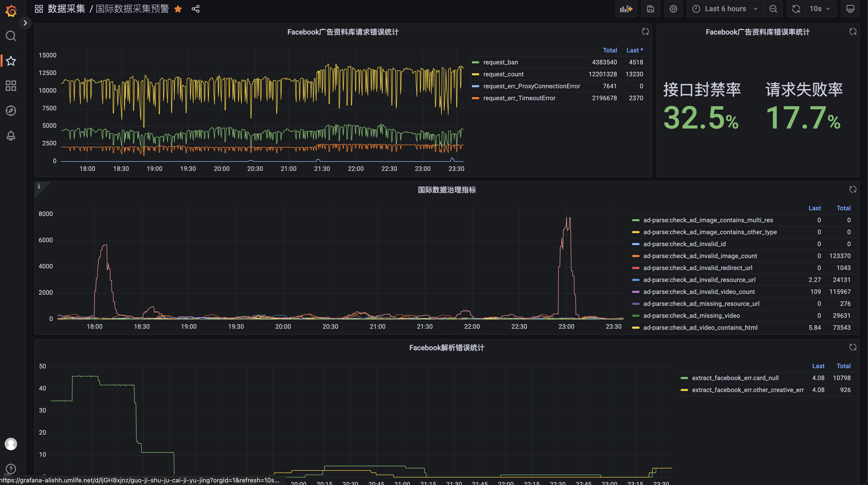Screen dimensions: 868x485
Task: Toggle the request_count series visibility
Action: 503,74
